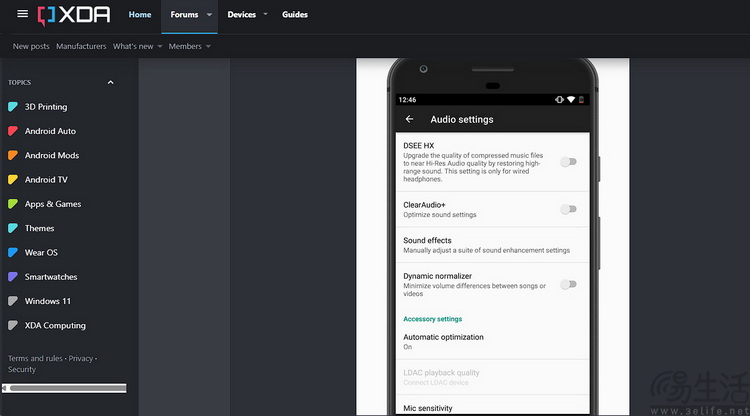Toggle the DSEE HX switch
The height and width of the screenshot is (416, 750).
point(568,162)
